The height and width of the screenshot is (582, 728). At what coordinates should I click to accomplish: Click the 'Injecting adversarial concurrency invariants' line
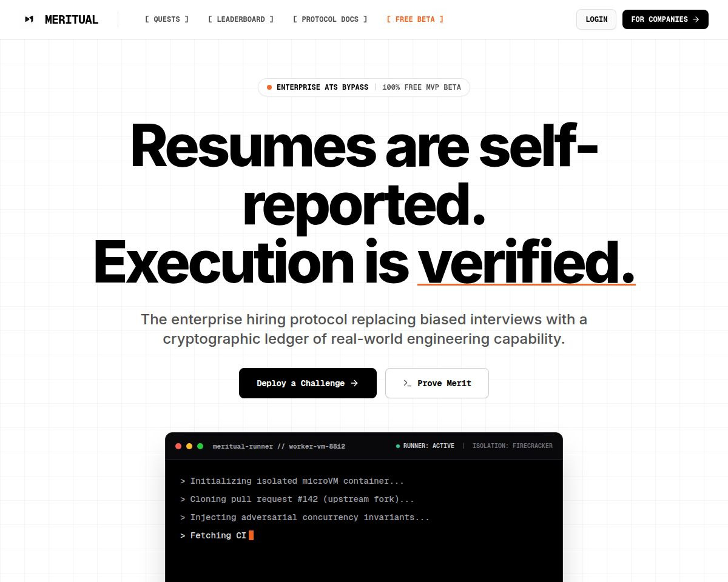click(305, 517)
